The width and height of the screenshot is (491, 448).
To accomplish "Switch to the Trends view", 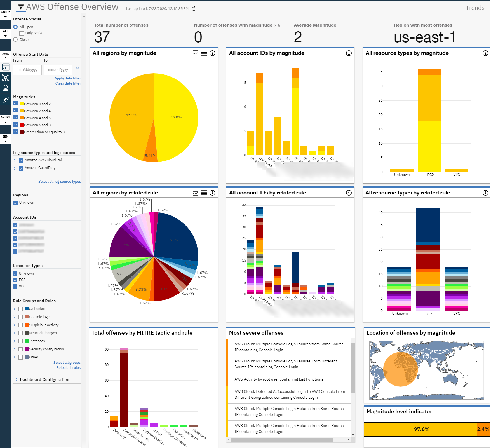I will [475, 8].
